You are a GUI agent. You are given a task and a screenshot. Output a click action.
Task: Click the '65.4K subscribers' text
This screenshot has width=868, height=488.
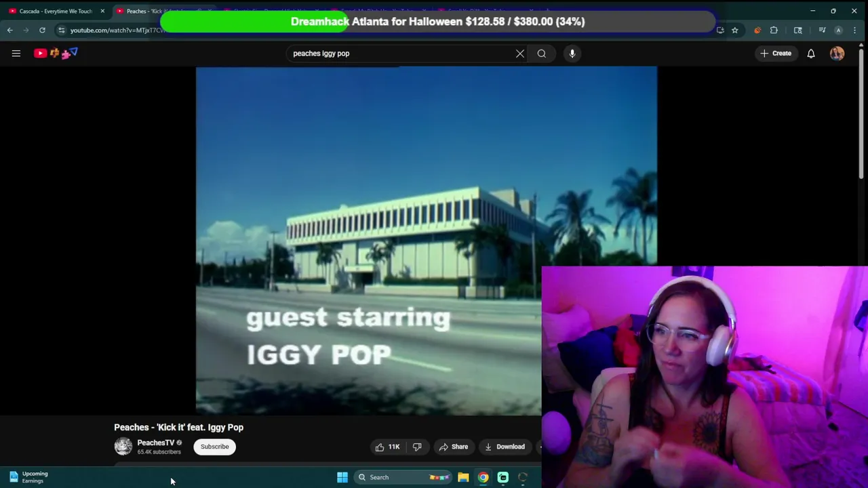click(x=159, y=452)
